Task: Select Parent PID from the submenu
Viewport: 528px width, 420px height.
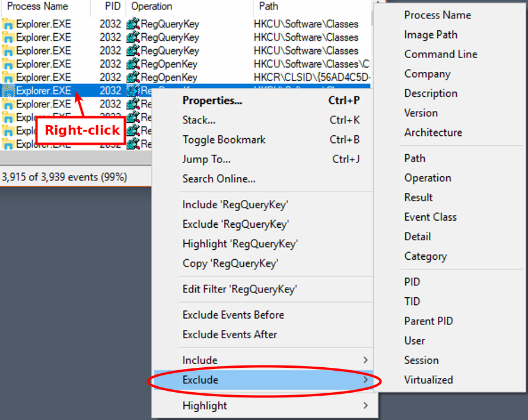Action: click(x=428, y=321)
